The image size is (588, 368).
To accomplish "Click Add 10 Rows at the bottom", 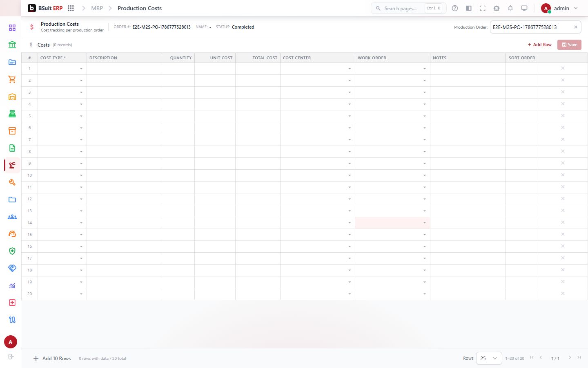I will 52,358.
